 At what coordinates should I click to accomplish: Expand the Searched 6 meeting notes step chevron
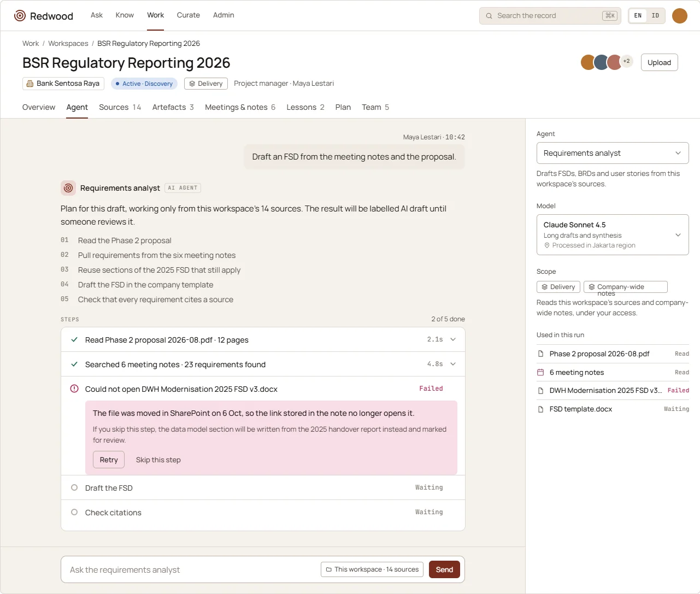click(x=453, y=364)
